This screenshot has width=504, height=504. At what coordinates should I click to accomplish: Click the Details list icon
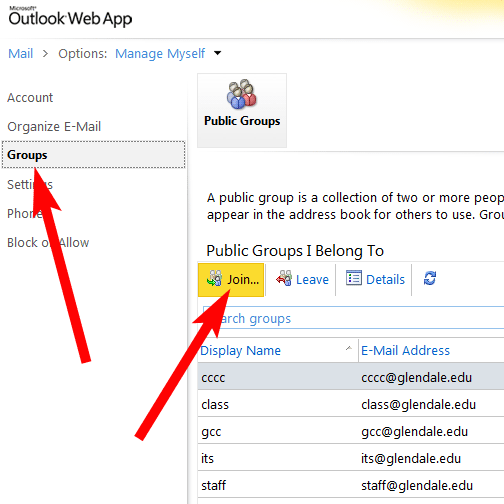click(354, 278)
